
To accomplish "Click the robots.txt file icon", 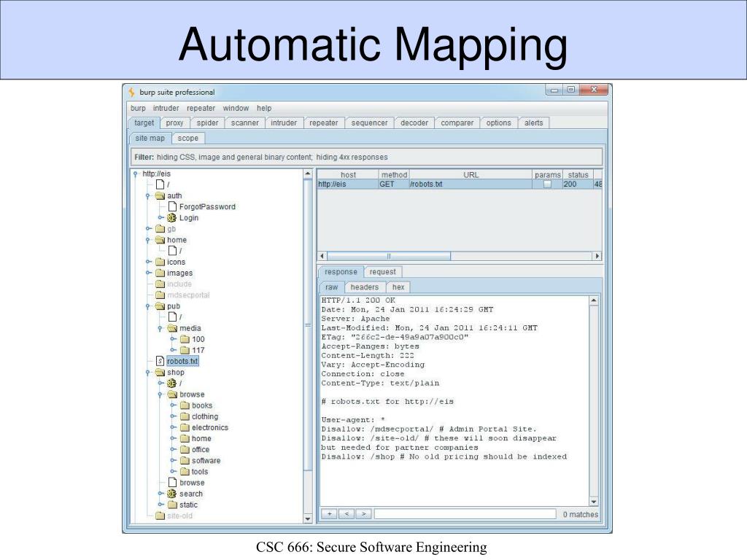I will (x=160, y=361).
